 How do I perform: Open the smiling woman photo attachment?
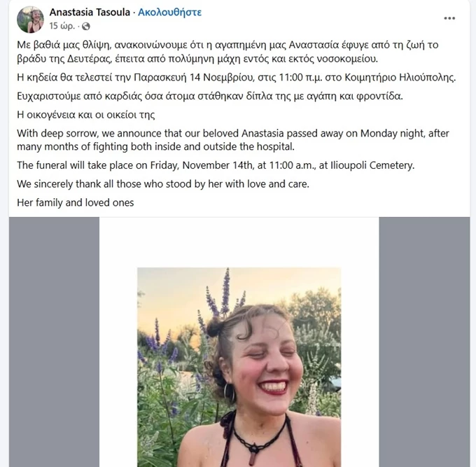pos(239,364)
